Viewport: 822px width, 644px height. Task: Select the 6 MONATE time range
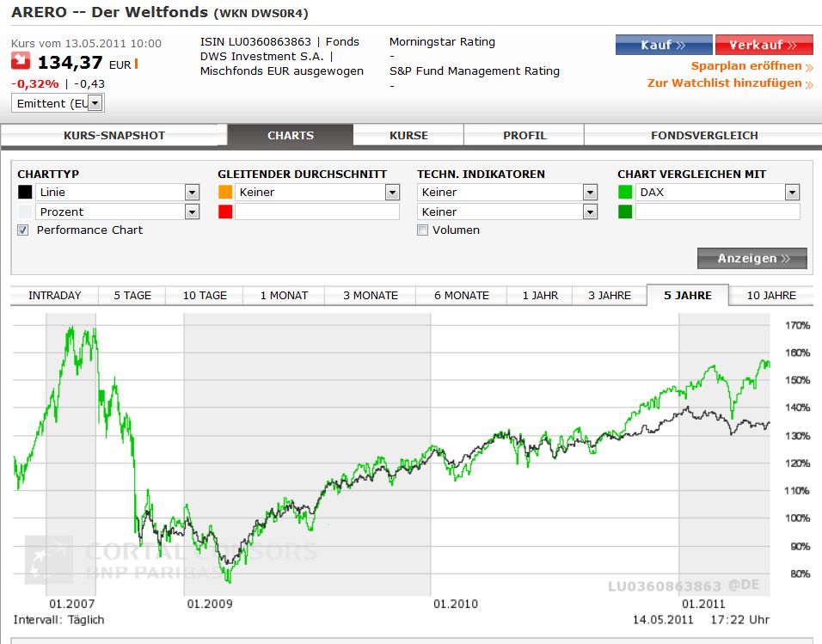point(462,295)
